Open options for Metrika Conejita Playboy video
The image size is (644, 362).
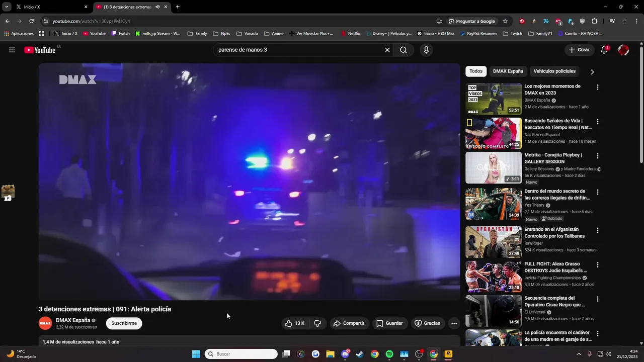598,156
